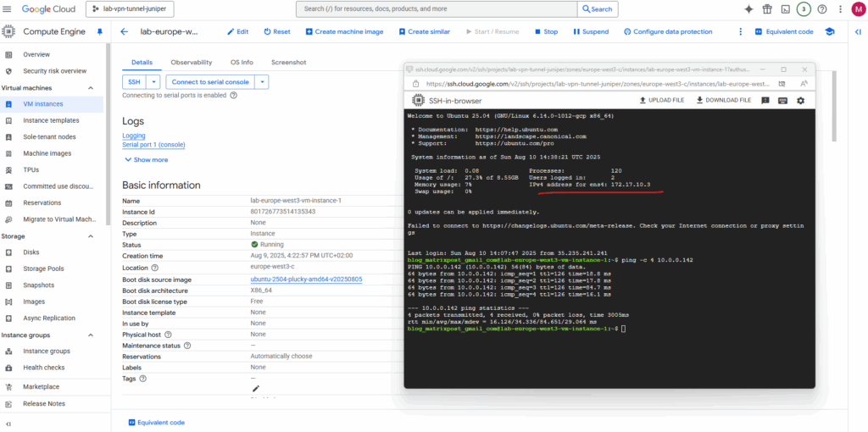
Task: Click Tags help icon
Action: [x=142, y=379]
